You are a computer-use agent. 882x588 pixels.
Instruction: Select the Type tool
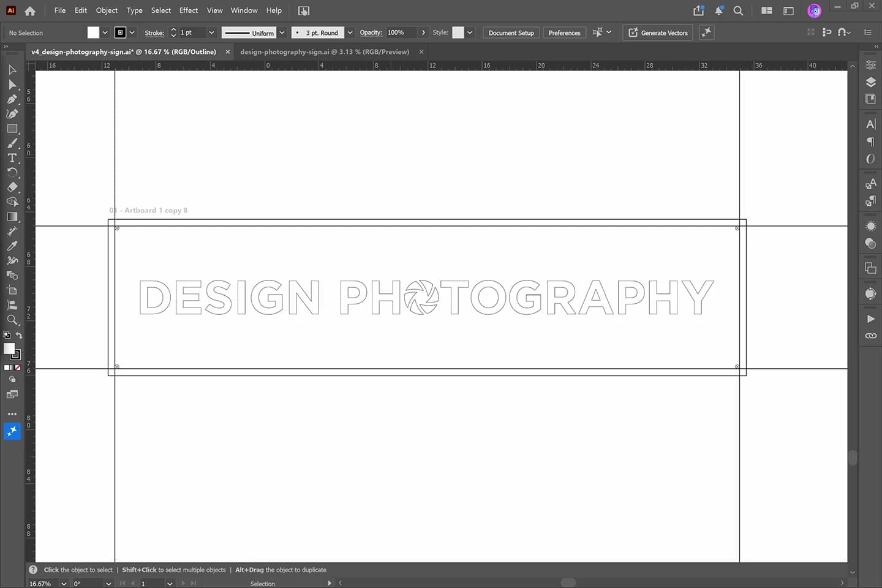(x=12, y=158)
